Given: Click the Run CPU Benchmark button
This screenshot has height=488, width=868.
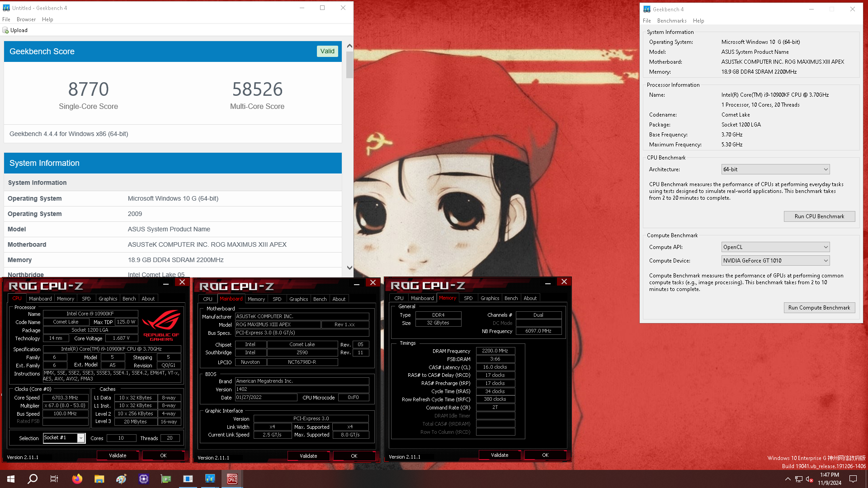Looking at the screenshot, I should pos(819,216).
